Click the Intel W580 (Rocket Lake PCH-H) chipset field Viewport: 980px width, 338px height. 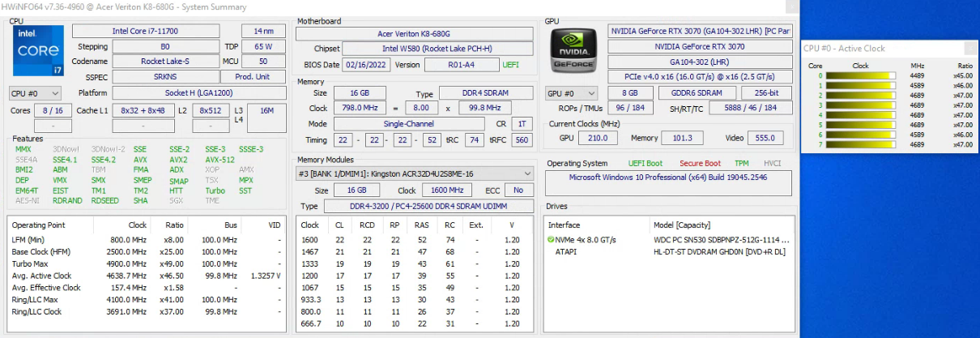tap(438, 49)
